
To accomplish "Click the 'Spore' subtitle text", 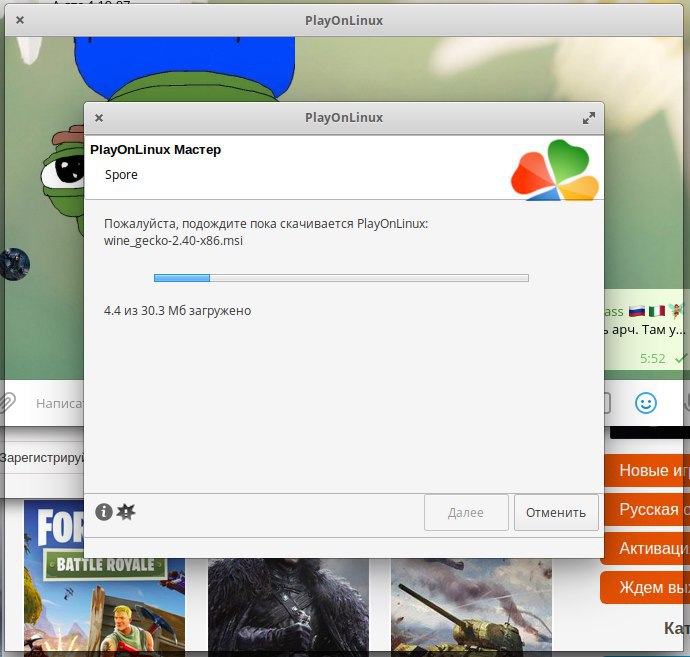I will point(121,175).
